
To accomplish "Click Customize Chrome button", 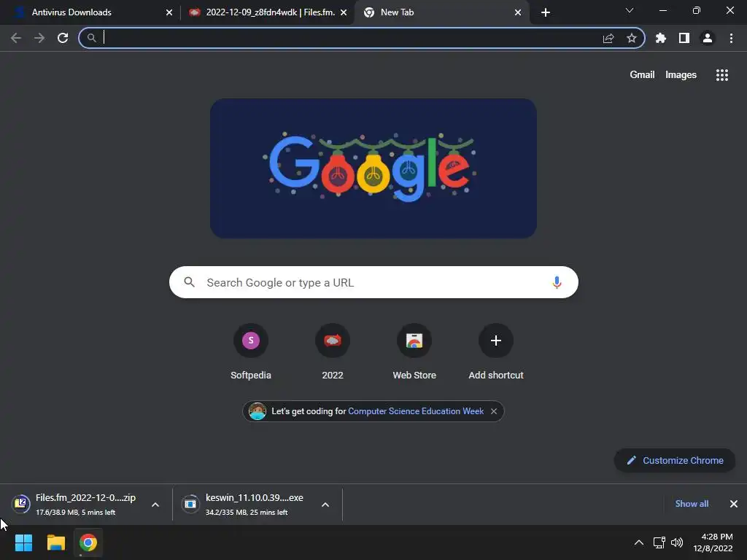I will 675,461.
